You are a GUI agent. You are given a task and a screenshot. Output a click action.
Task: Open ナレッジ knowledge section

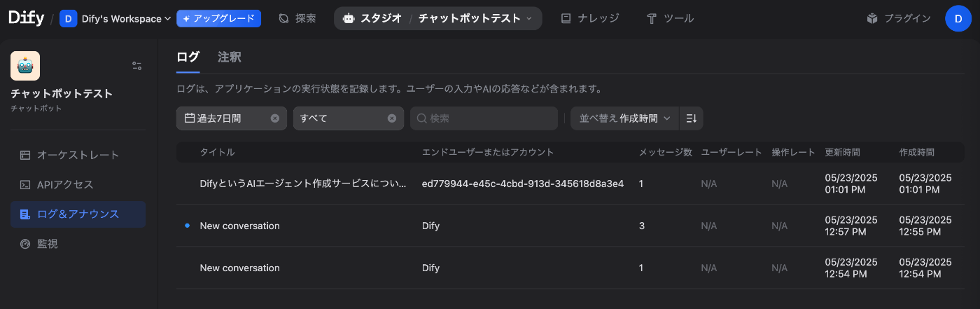[590, 18]
